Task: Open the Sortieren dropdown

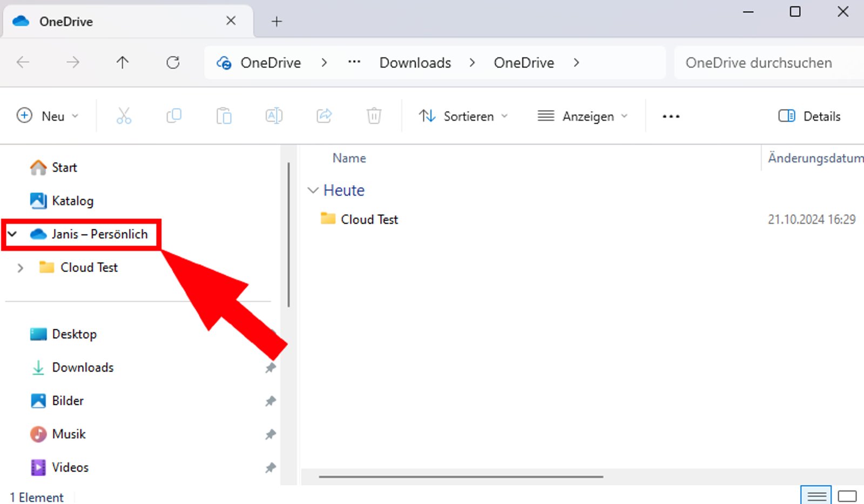Action: (x=463, y=115)
